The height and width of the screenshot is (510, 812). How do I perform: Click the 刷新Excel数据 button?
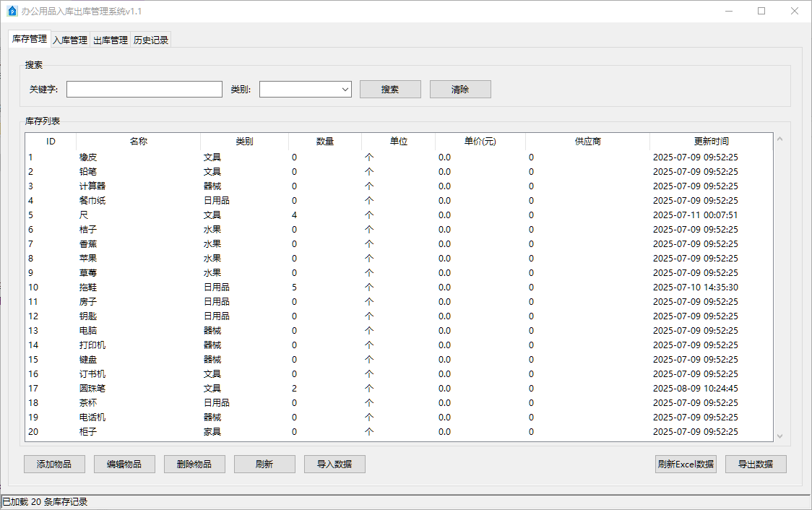(x=686, y=464)
